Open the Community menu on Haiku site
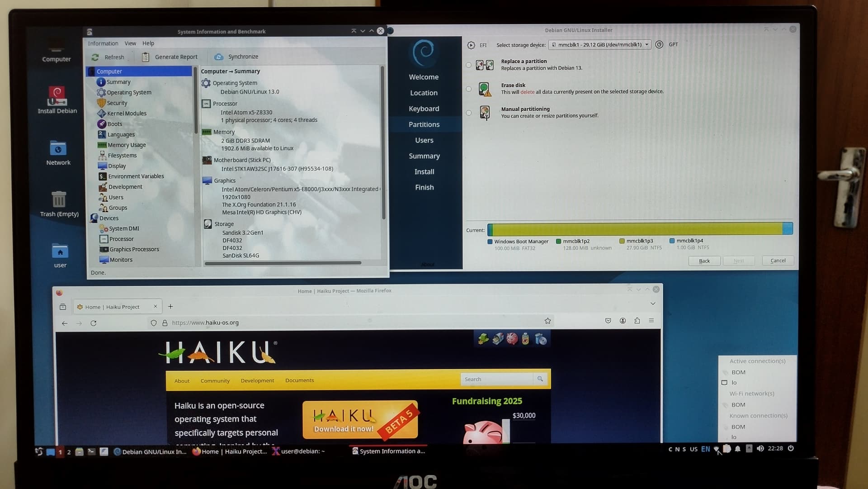 [215, 381]
